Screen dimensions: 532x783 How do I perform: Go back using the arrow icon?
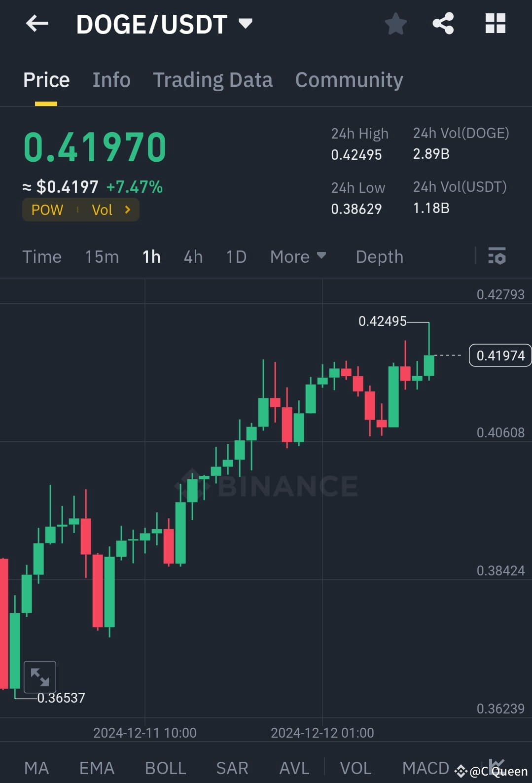tap(36, 23)
